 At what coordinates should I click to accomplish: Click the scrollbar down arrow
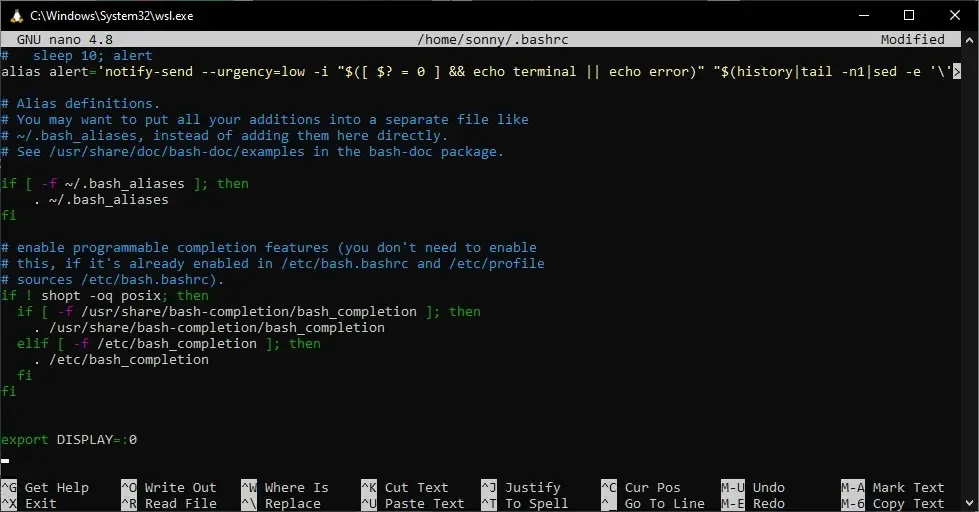coord(970,504)
